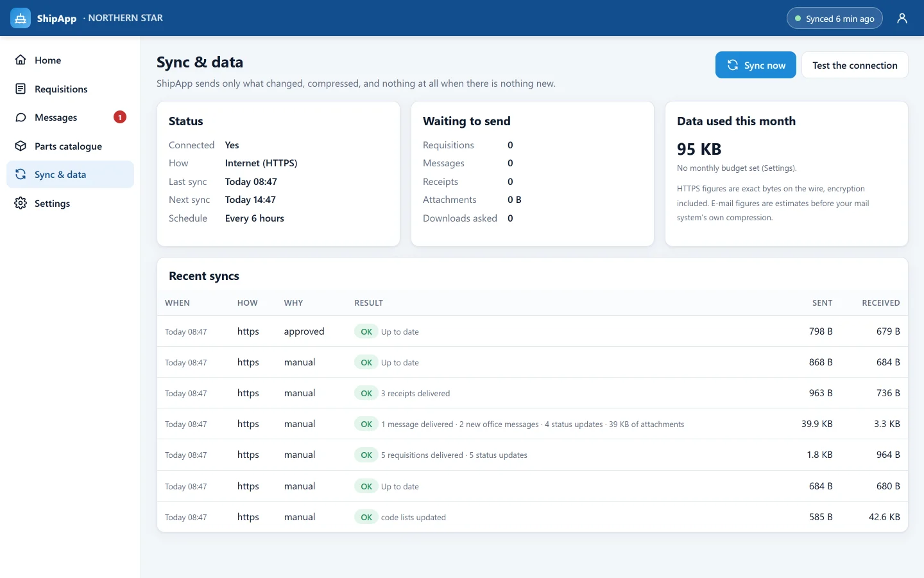The image size is (924, 578).
Task: Click the red unread messages badge
Action: (x=120, y=117)
